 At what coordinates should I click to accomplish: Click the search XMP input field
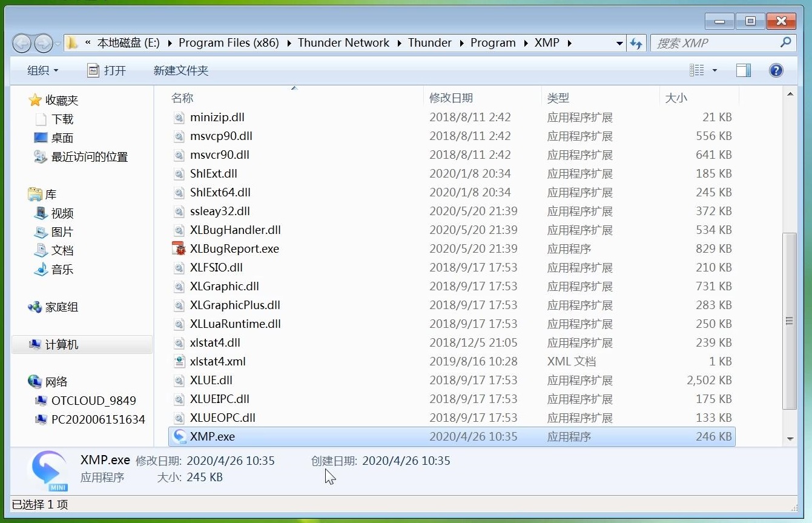715,43
